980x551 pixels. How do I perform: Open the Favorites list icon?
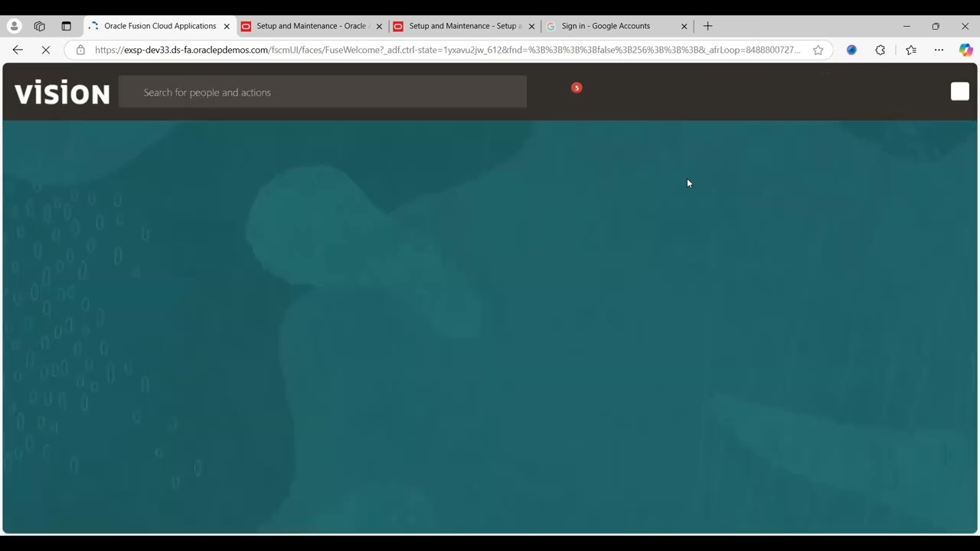pyautogui.click(x=911, y=50)
